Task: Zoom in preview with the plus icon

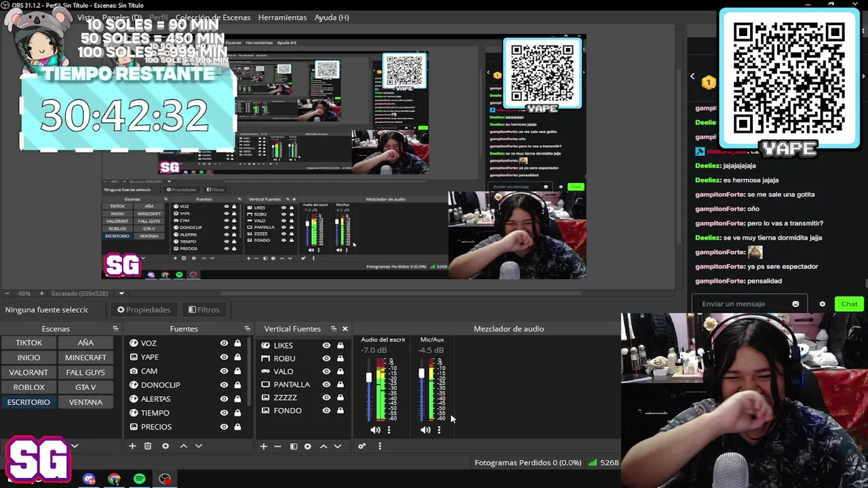Action: coord(41,293)
